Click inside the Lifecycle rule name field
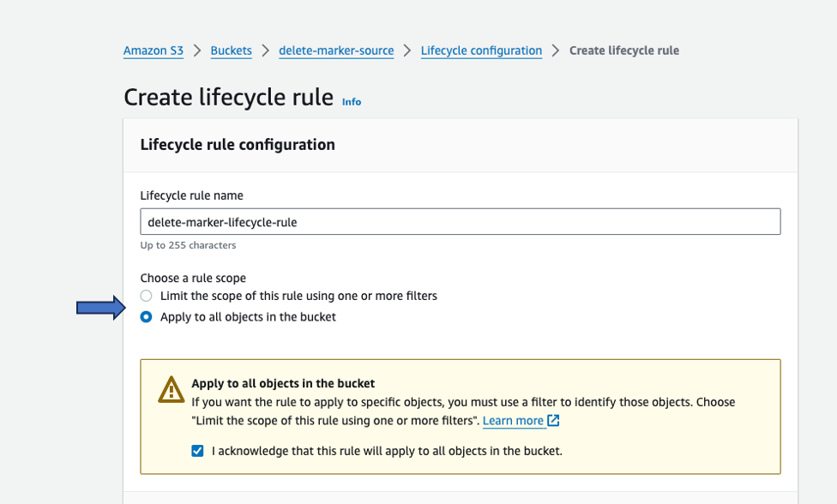This screenshot has height=504, width=837. (x=461, y=221)
